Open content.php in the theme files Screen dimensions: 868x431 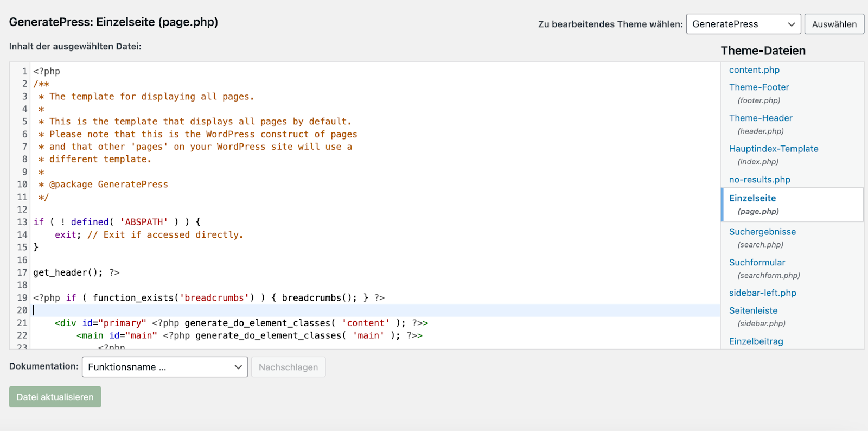tap(754, 70)
